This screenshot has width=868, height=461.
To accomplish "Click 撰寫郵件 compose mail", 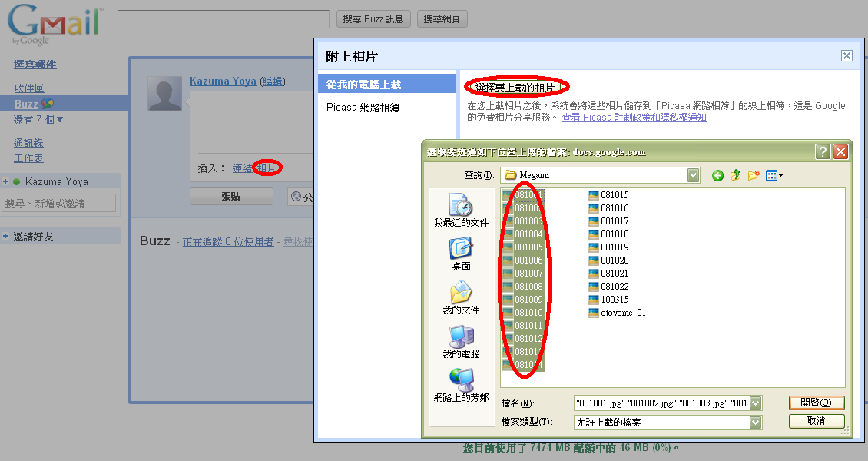I will (35, 65).
